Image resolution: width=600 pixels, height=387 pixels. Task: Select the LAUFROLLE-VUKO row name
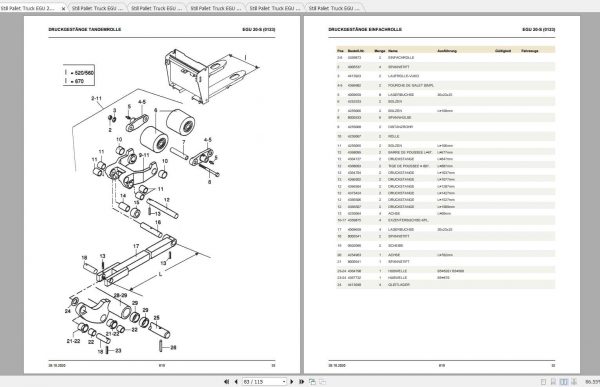pos(403,76)
